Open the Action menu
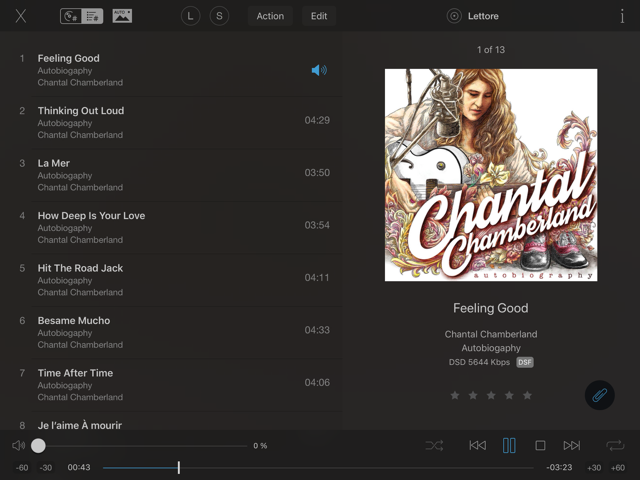The image size is (640, 480). pos(270,16)
